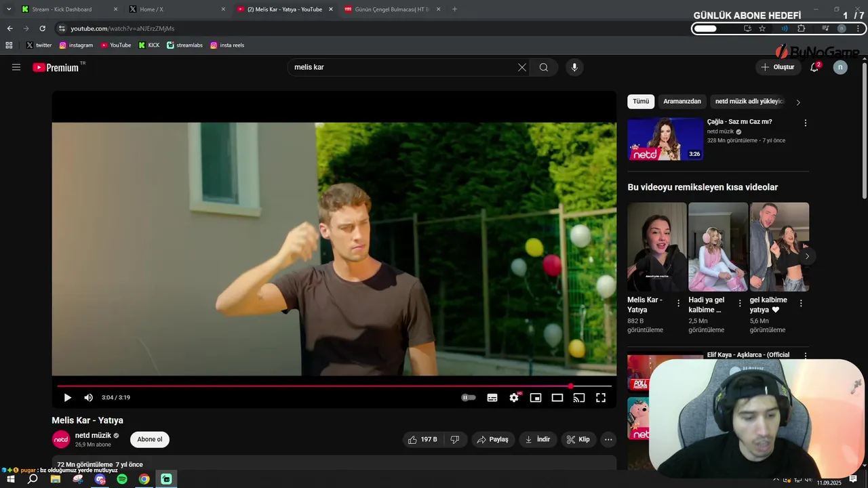Go back in browser history
The height and width of the screenshot is (488, 868).
tap(9, 28)
